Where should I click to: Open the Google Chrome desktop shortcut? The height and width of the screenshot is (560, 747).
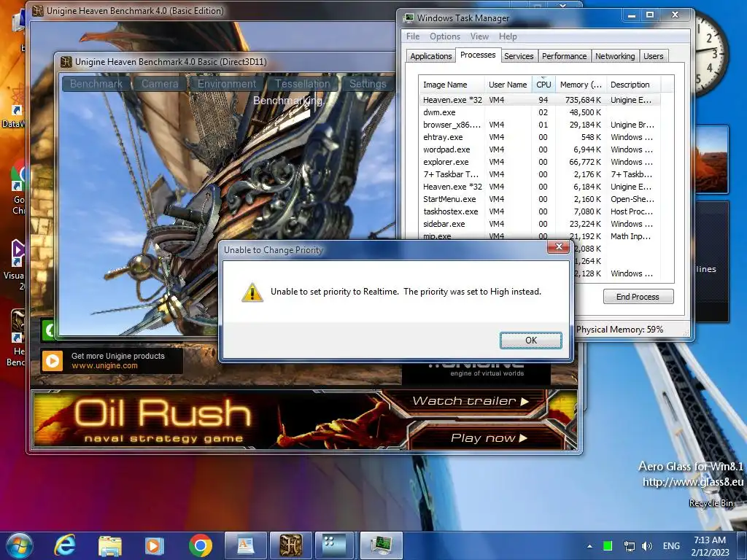point(18,187)
